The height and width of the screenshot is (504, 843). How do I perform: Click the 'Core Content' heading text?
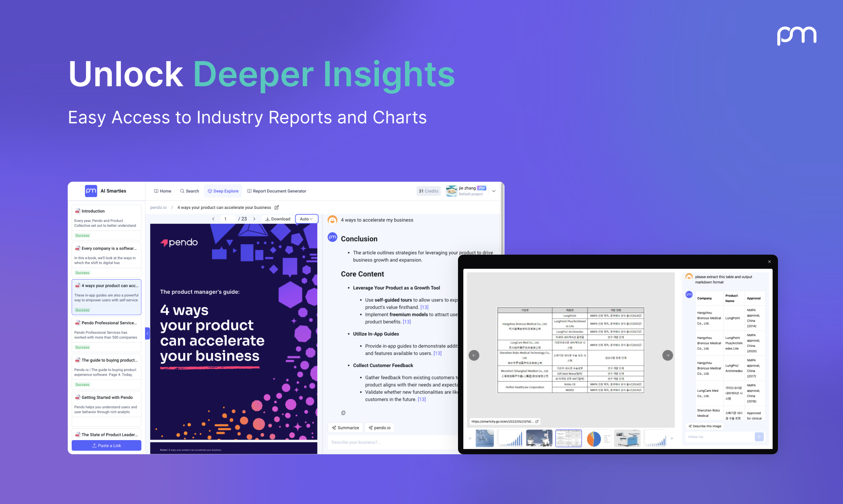(362, 274)
